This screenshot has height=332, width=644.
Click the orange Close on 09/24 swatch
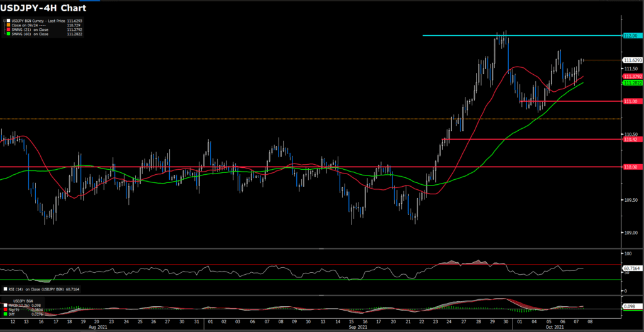pyautogui.click(x=8, y=25)
